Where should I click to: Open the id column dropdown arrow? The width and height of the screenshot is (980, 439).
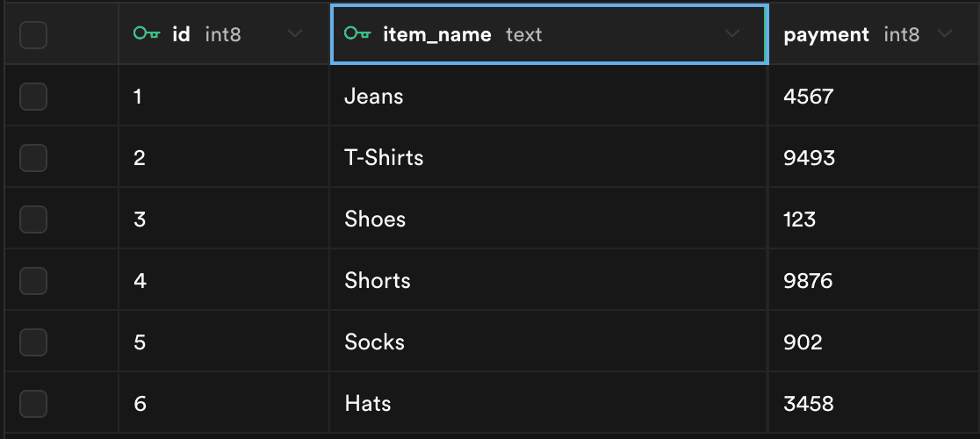click(295, 34)
